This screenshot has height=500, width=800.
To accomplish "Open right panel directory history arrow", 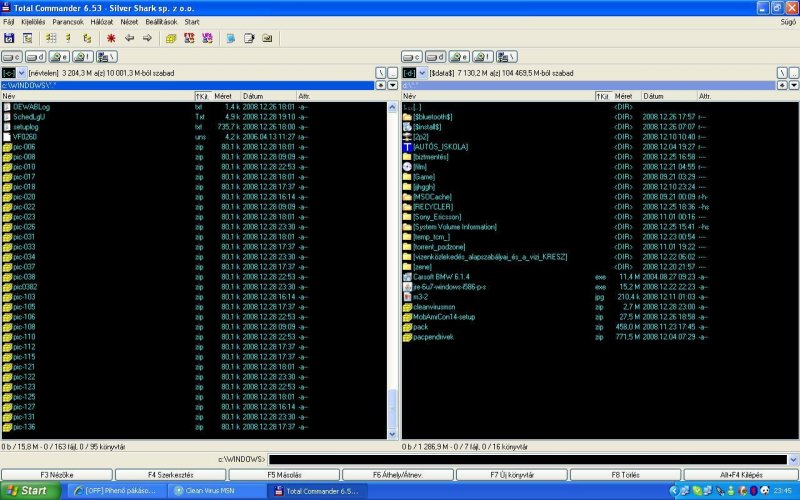I will point(794,85).
